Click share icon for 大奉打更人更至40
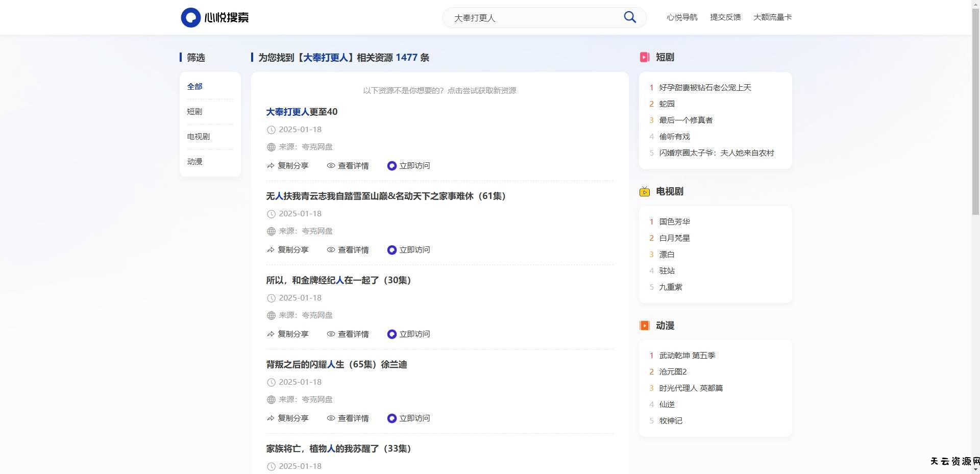 (x=271, y=166)
